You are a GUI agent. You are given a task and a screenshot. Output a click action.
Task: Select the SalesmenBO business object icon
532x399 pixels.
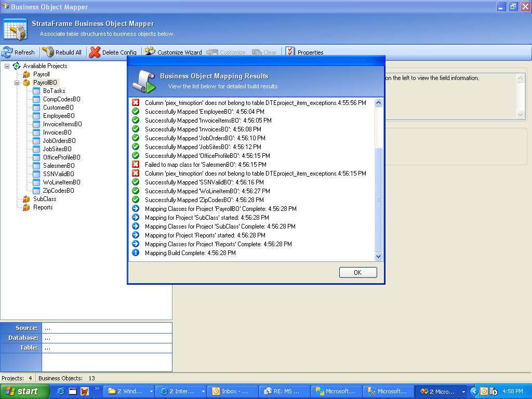(36, 166)
